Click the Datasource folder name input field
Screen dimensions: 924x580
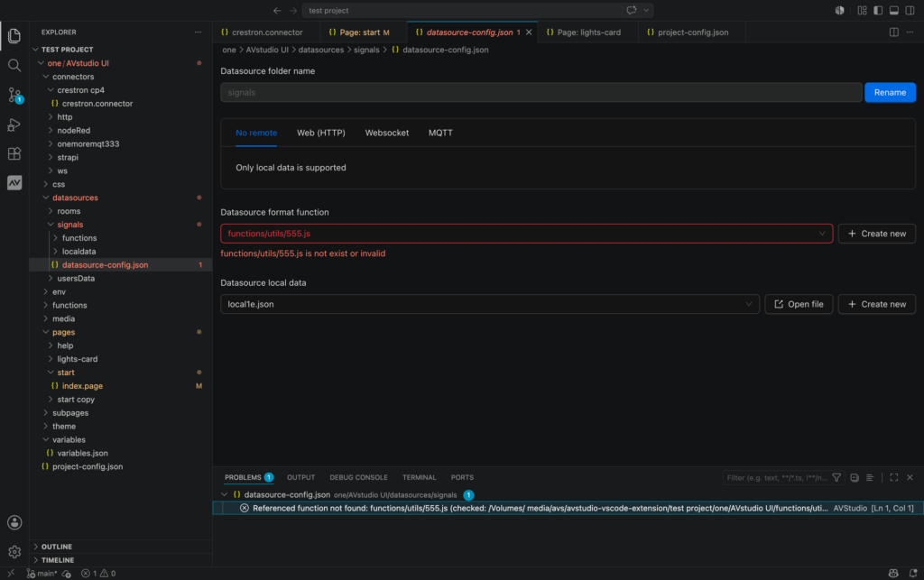(x=541, y=92)
